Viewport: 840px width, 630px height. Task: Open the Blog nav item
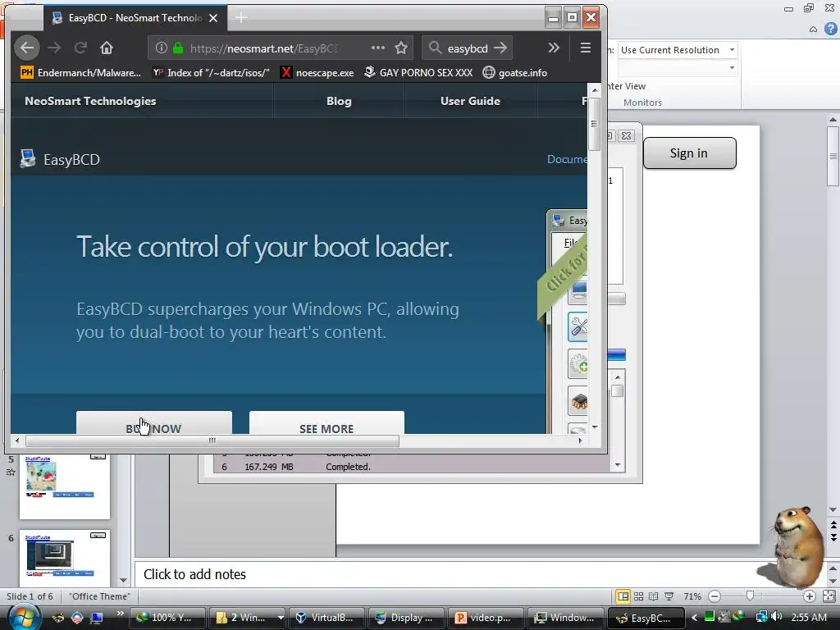pos(339,101)
